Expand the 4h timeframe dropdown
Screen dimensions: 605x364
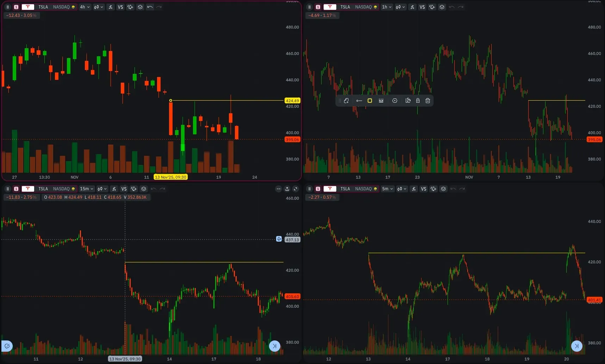pos(85,7)
